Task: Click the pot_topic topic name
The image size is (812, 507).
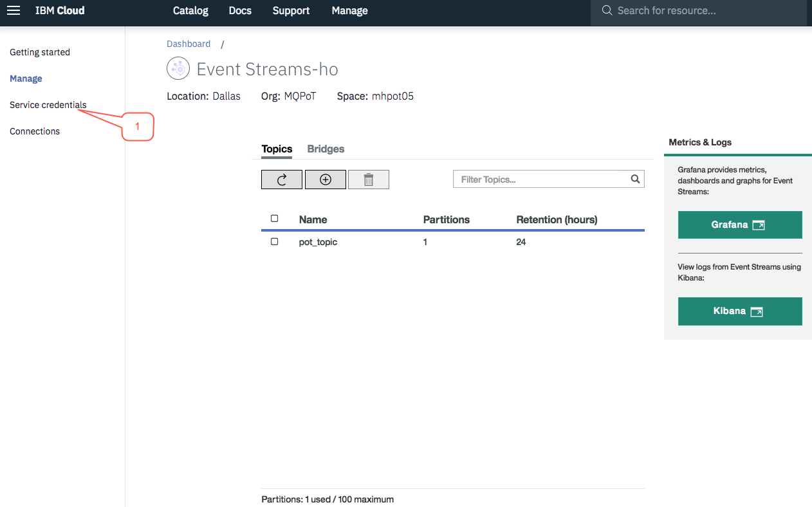Action: (318, 242)
